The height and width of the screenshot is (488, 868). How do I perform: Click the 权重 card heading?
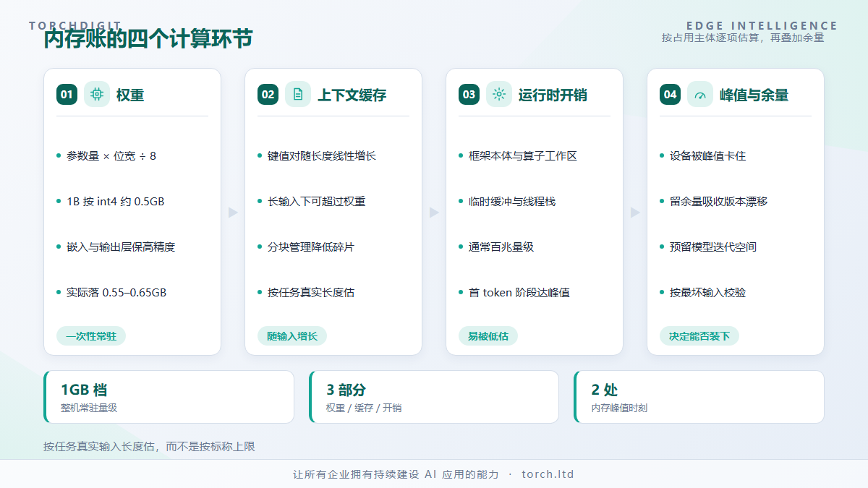tap(130, 95)
